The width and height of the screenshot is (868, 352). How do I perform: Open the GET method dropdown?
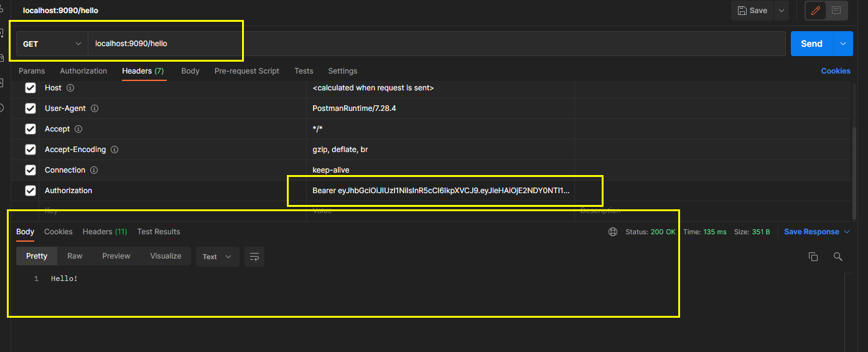(52, 44)
